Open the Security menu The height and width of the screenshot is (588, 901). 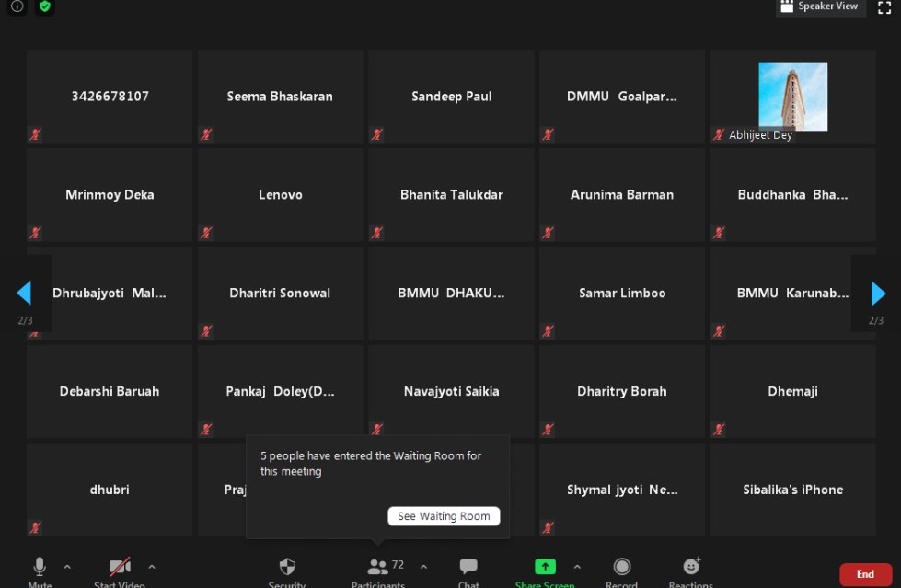point(287,572)
